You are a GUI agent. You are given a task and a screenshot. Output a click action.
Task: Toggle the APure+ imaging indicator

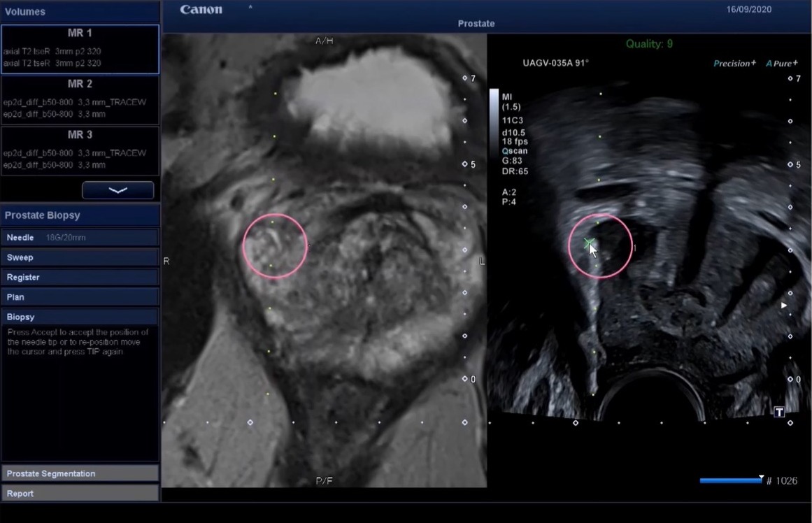[781, 64]
